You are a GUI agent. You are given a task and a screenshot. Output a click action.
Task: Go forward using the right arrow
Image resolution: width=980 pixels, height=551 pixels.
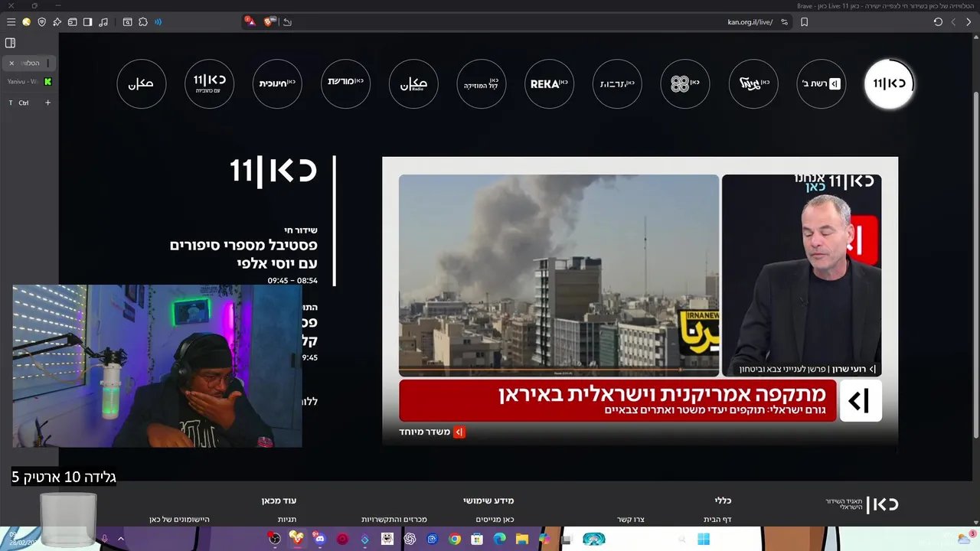969,22
